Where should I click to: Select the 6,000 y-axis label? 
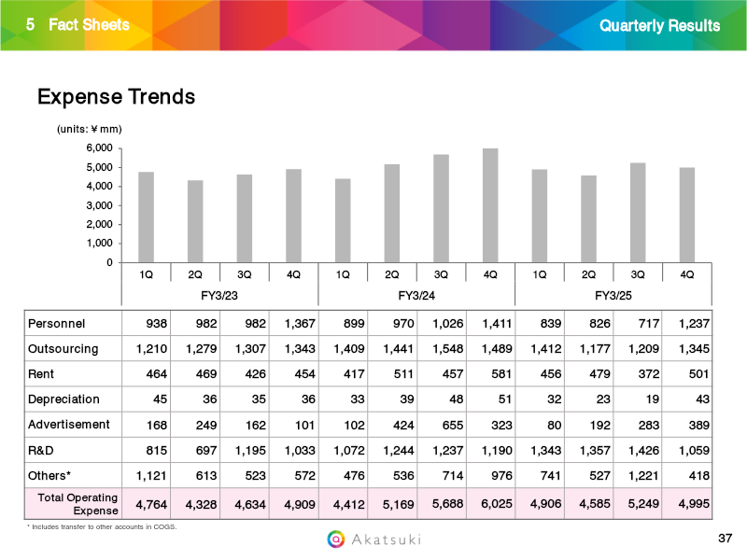pyautogui.click(x=96, y=148)
